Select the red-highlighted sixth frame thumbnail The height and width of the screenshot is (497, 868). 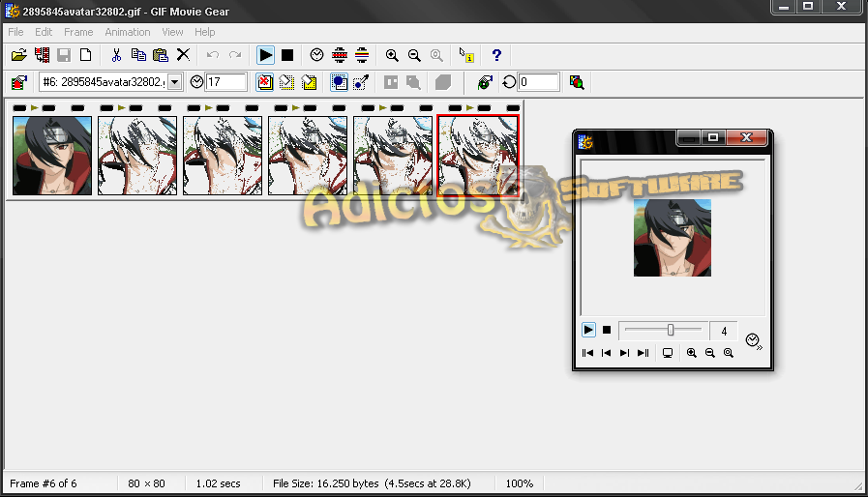478,156
